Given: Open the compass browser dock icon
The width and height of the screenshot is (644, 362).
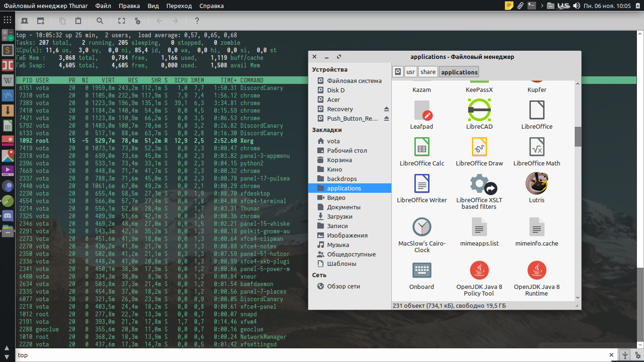Looking at the screenshot, I should click(x=8, y=201).
